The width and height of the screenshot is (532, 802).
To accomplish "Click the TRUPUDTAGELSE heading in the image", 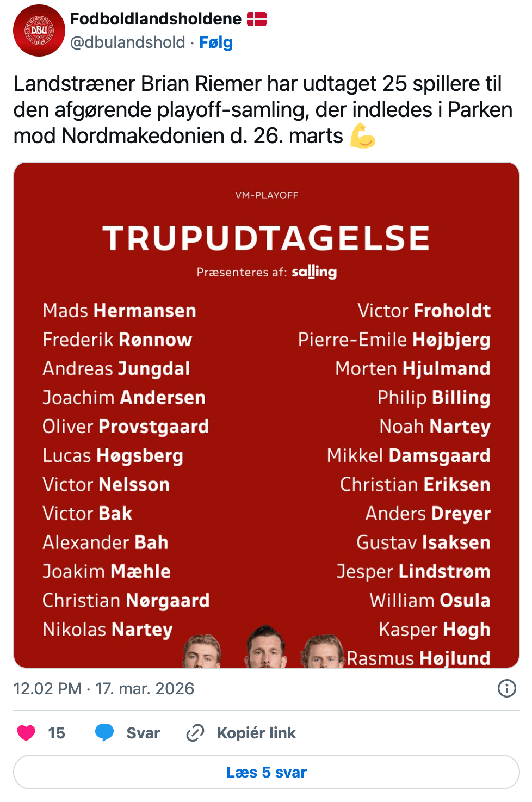I will [x=267, y=238].
